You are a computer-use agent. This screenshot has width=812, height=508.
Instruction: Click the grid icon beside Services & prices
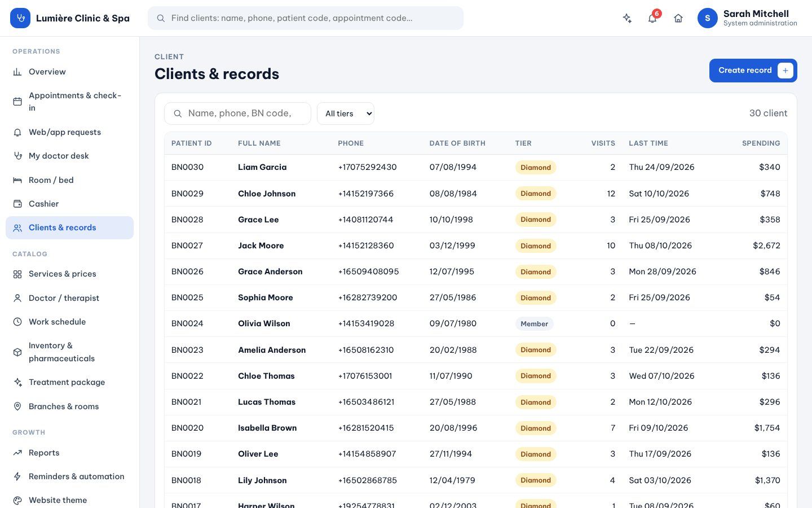pos(17,274)
